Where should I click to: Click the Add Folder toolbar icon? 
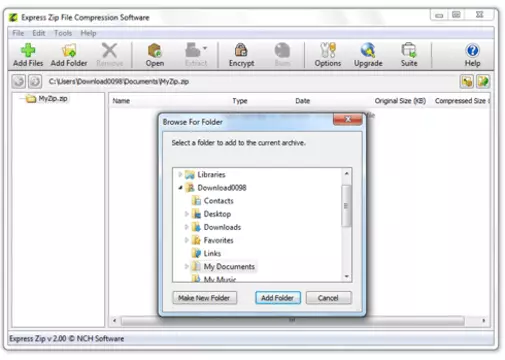point(69,50)
